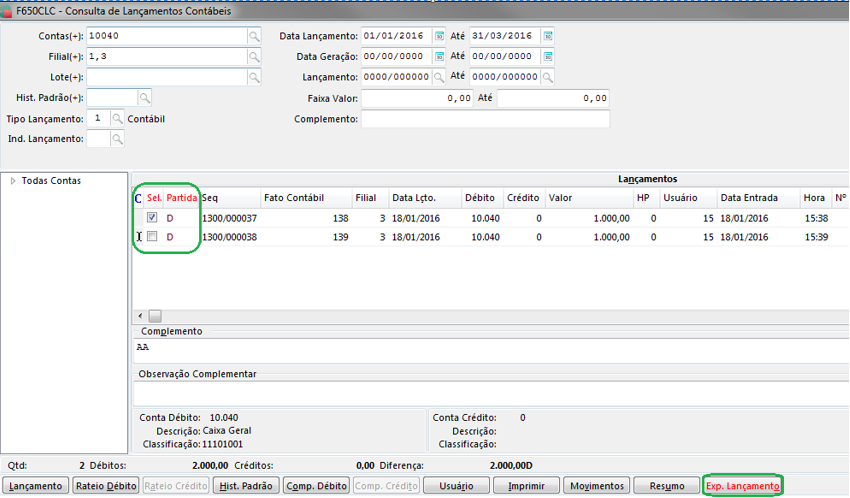Viewport: 850px width, 498px height.
Task: Check the row 1300/000038 selection checkbox
Action: point(152,237)
